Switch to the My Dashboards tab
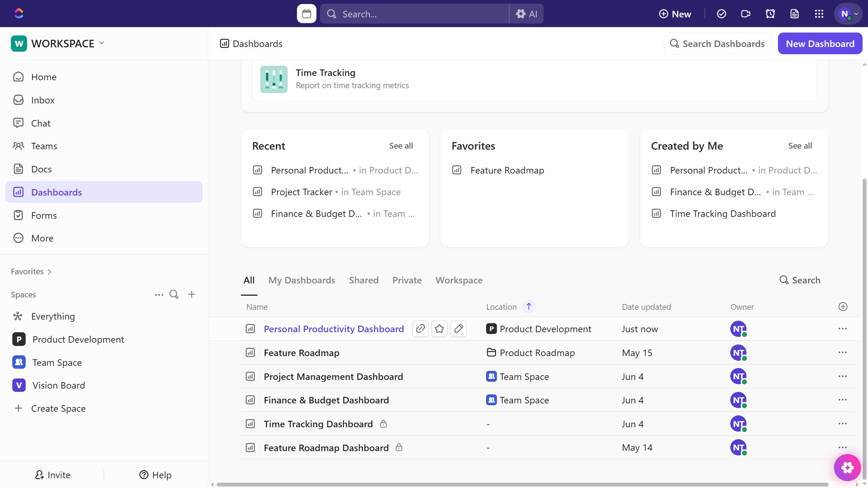868x488 pixels. 302,280
